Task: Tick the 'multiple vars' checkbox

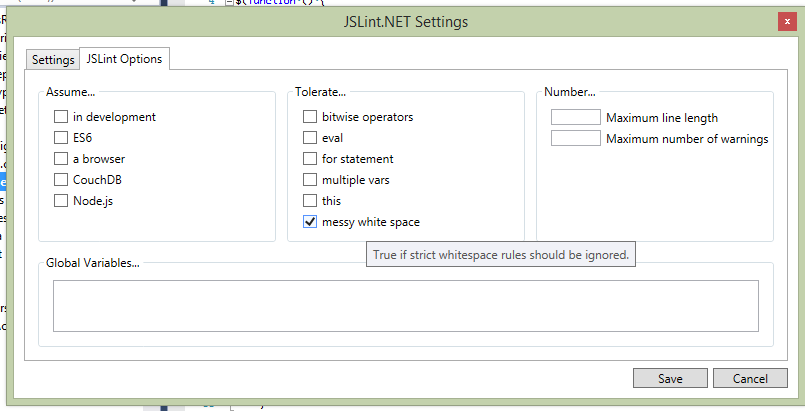Action: (x=310, y=180)
